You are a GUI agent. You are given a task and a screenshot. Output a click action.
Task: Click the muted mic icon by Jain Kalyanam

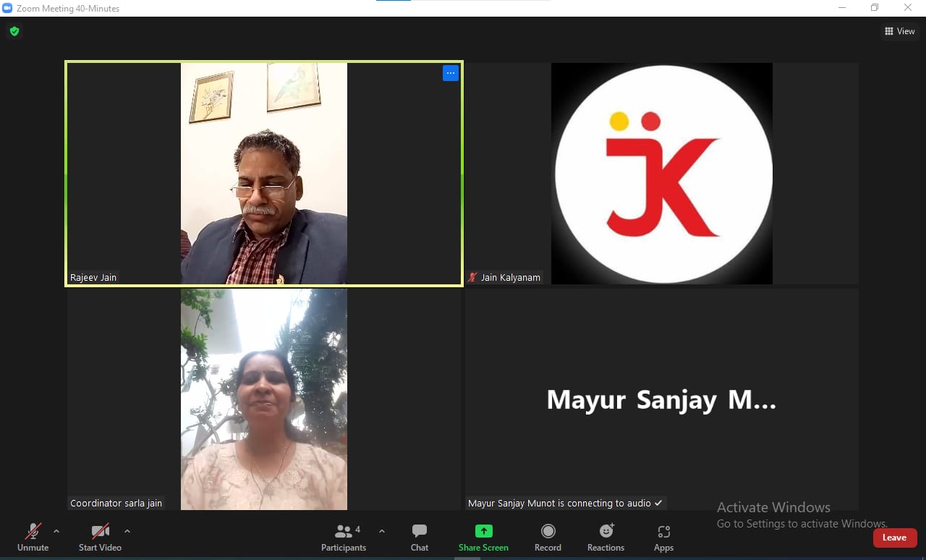[x=473, y=277]
